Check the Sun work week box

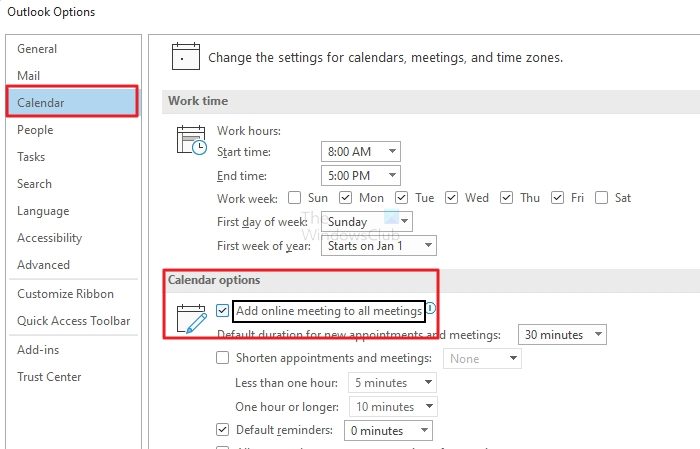(294, 198)
